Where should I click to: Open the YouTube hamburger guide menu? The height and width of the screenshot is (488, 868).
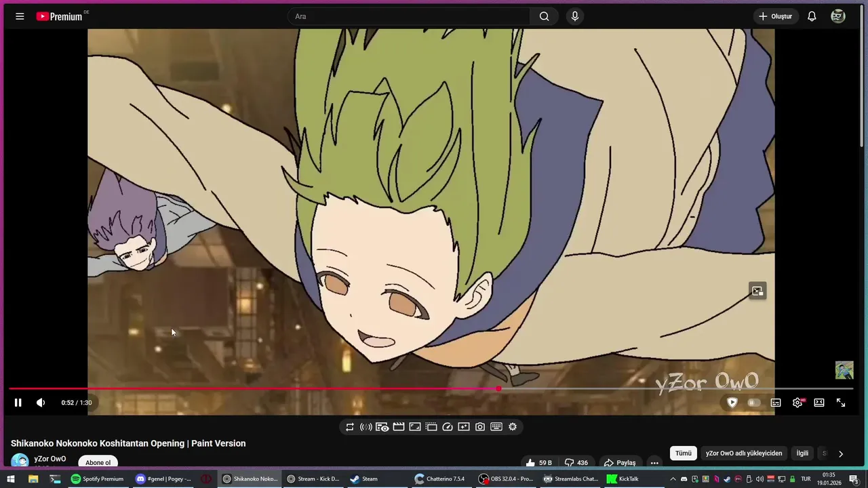(x=20, y=16)
